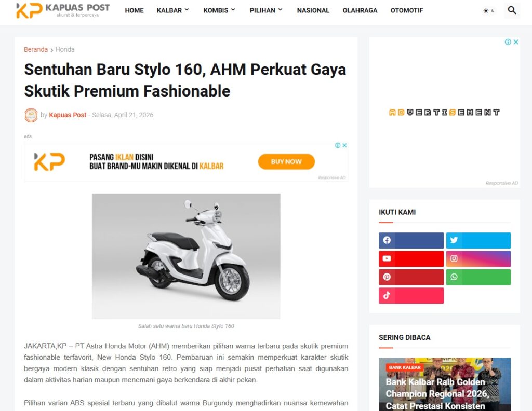
Task: Open the WhatsApp follow button
Action: click(478, 277)
